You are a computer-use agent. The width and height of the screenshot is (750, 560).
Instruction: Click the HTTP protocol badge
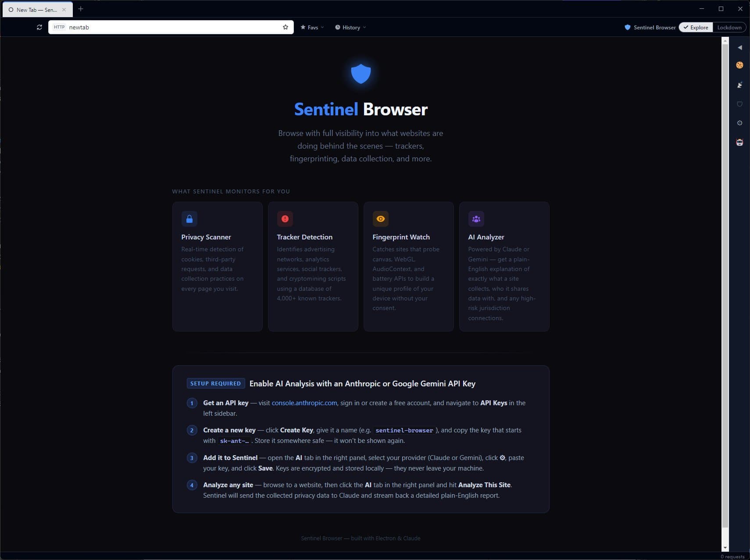pyautogui.click(x=59, y=27)
